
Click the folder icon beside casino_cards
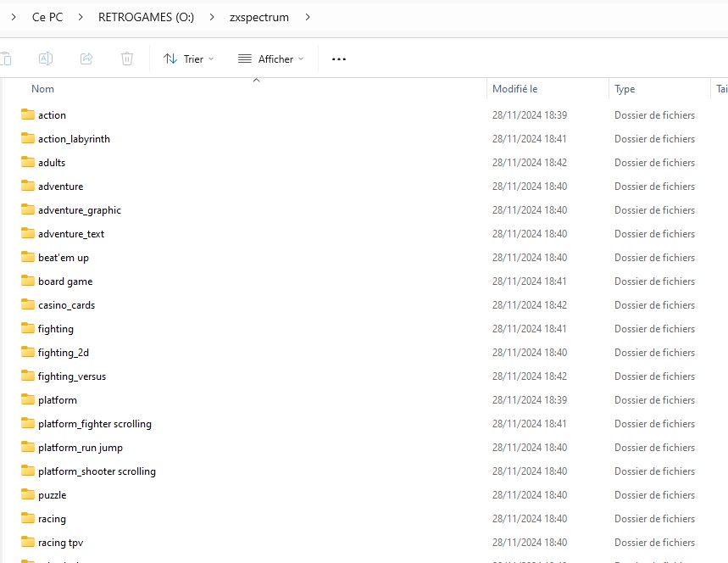click(x=28, y=304)
